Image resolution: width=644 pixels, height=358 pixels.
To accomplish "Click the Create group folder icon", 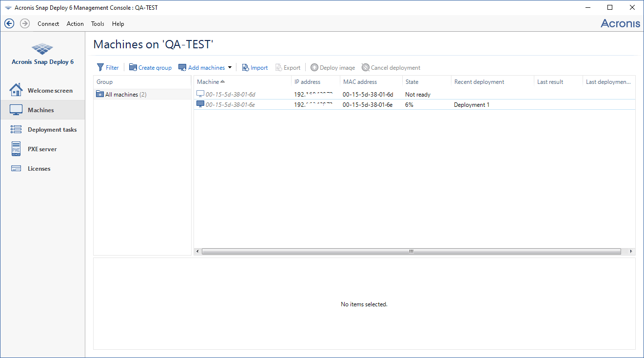I will coord(133,67).
